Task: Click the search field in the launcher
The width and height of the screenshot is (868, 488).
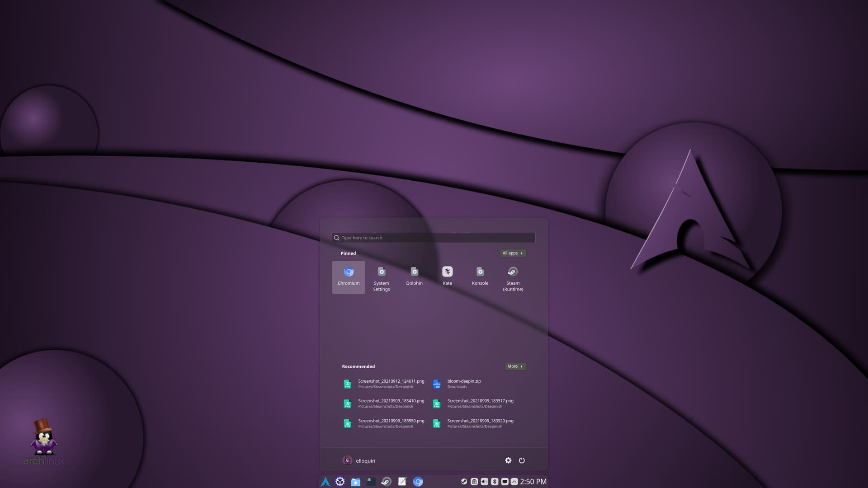Action: pos(434,238)
